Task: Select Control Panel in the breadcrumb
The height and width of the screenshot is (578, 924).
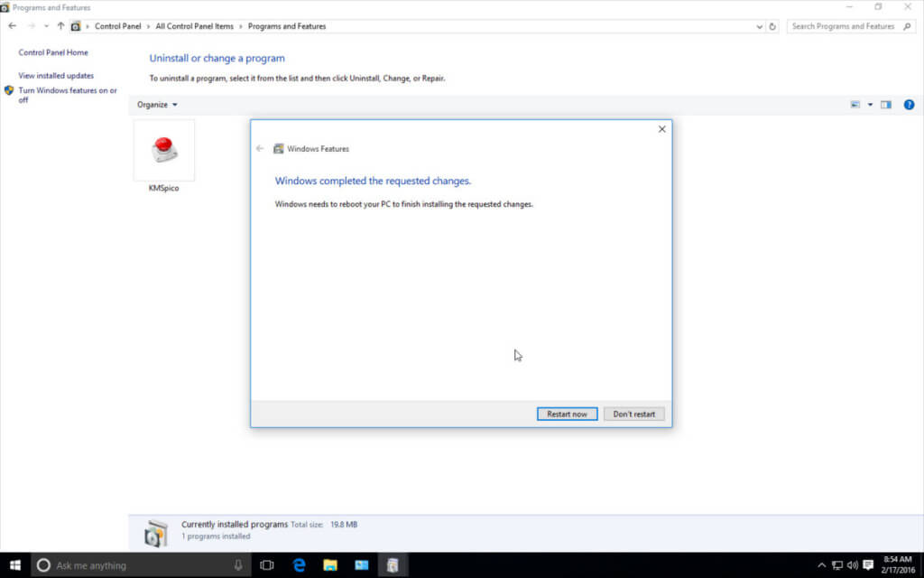Action: (118, 26)
